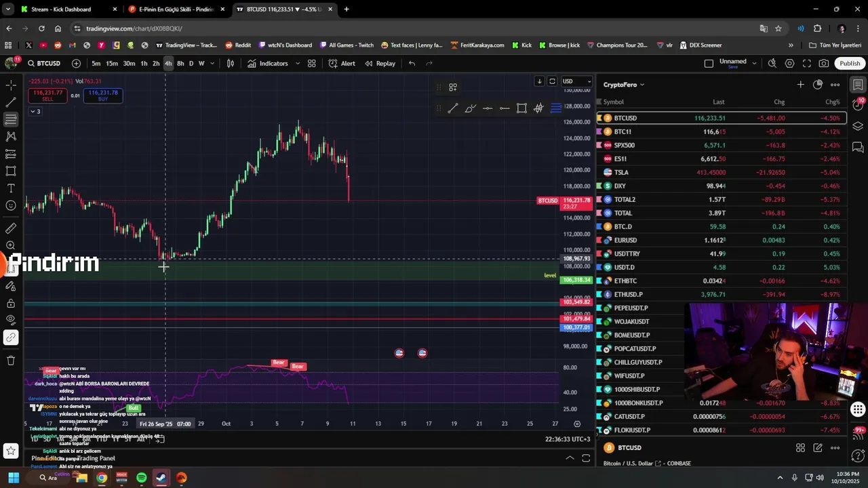Open the alerts panel with badge 10
Viewport: 868px width, 488px height.
pyautogui.click(x=858, y=105)
